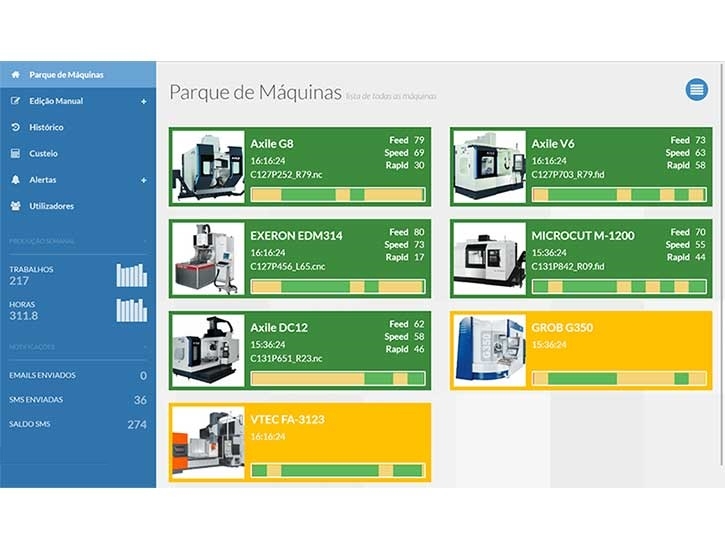
Task: Open the MICROCUT M-1200 machine thumbnail
Action: tap(490, 259)
